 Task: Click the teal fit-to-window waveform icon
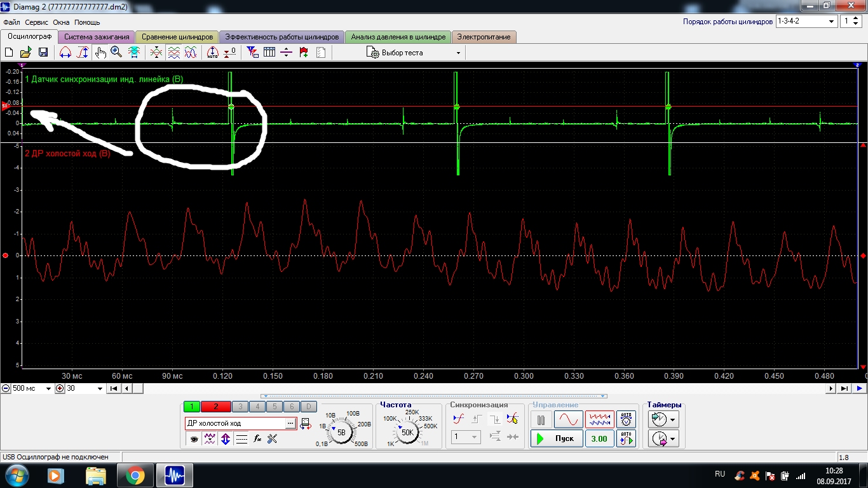pos(134,53)
